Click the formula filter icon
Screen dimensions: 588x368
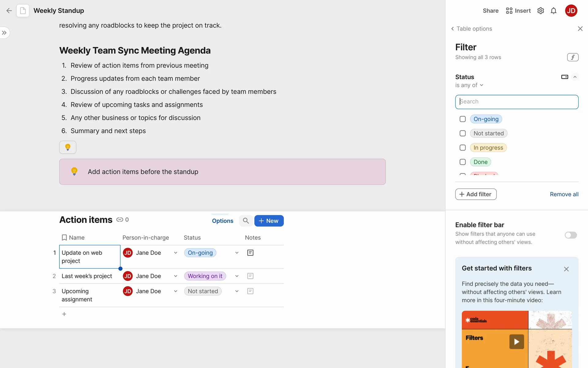[x=572, y=57]
